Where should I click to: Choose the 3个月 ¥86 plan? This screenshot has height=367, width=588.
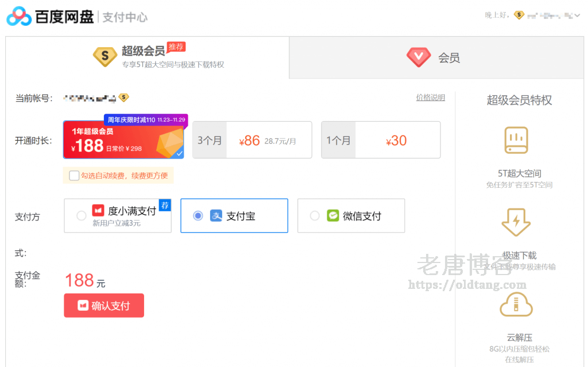pos(252,140)
